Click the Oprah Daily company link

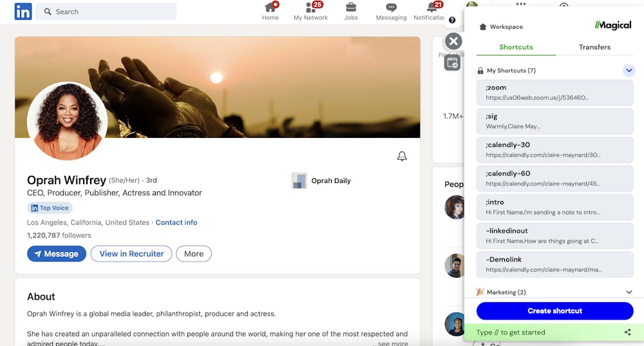321,181
